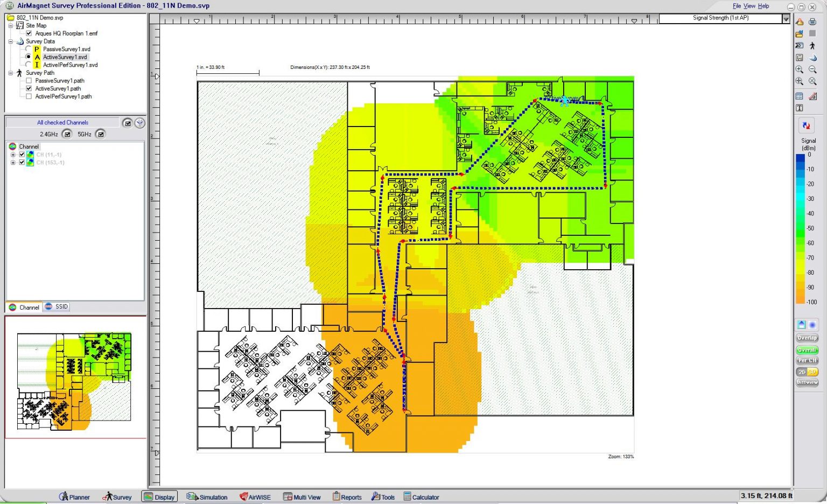Click the printer icon in right toolbar
The height and width of the screenshot is (504, 827).
[x=812, y=22]
